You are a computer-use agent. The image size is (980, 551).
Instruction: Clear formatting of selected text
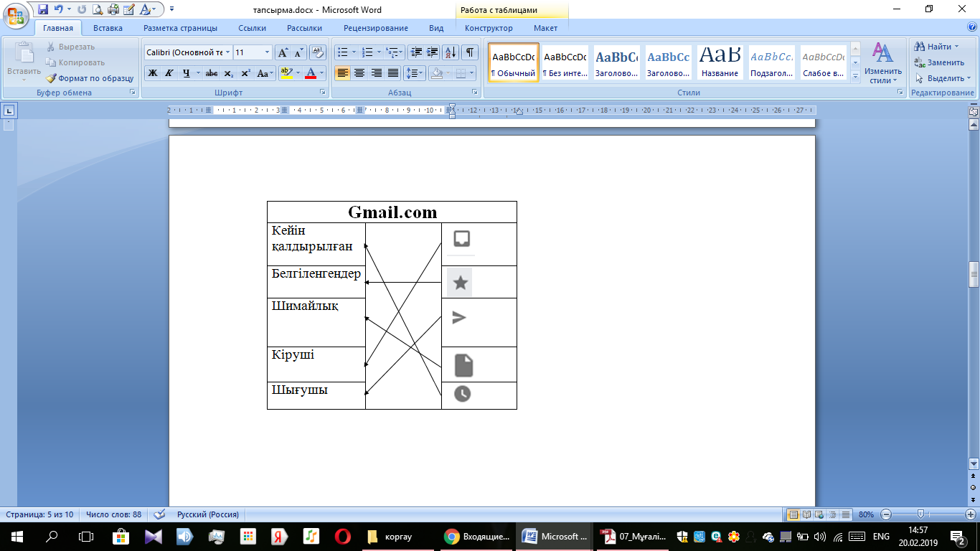point(318,52)
